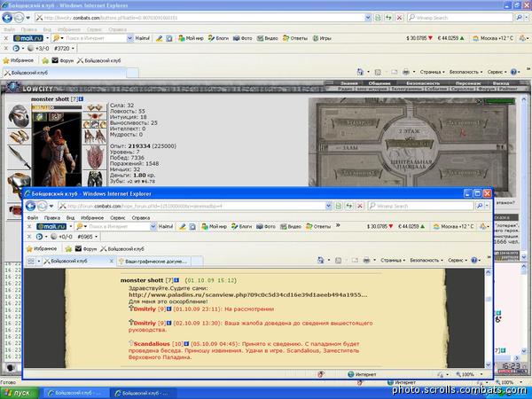The height and width of the screenshot is (399, 532).
Task: Open the paladins.ru scanview link in the post
Action: click(247, 294)
